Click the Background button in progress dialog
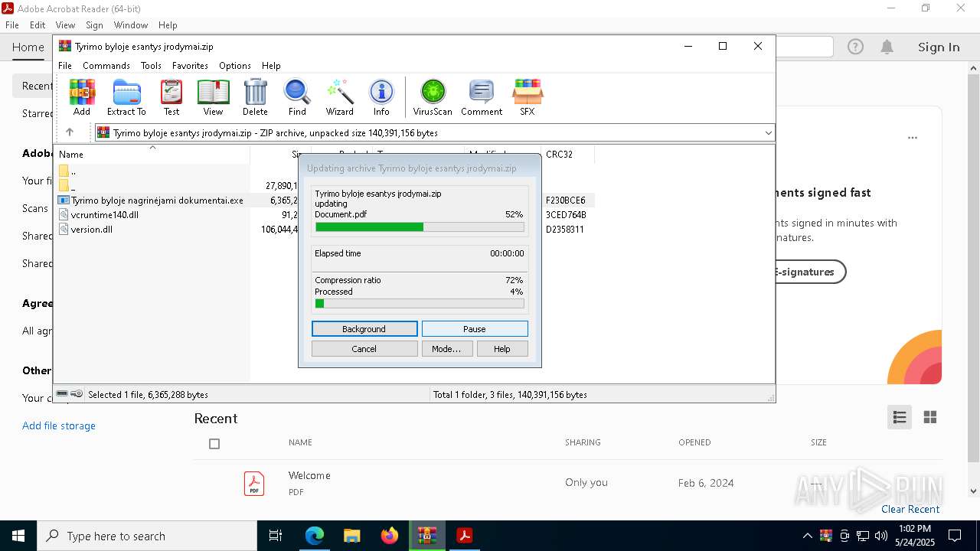 click(364, 329)
